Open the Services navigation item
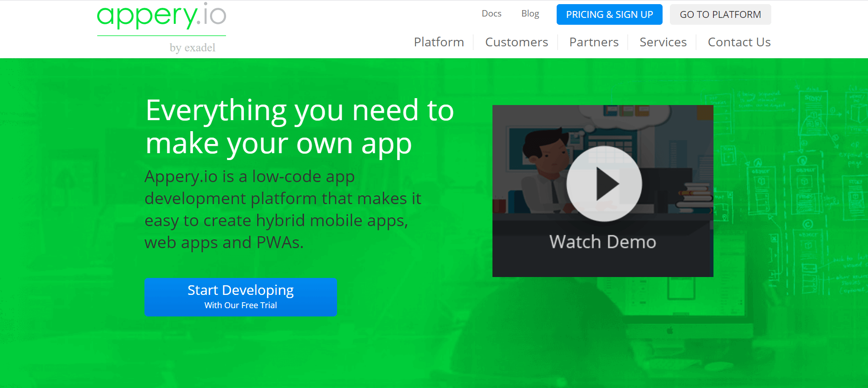Screen dimensions: 868x388 click(x=663, y=42)
